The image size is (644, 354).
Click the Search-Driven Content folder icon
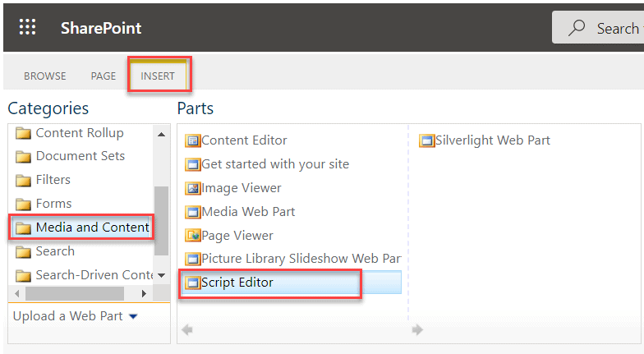[x=23, y=276]
